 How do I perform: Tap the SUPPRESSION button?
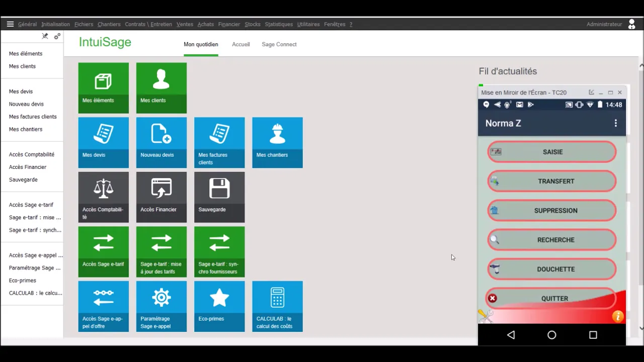click(x=552, y=211)
